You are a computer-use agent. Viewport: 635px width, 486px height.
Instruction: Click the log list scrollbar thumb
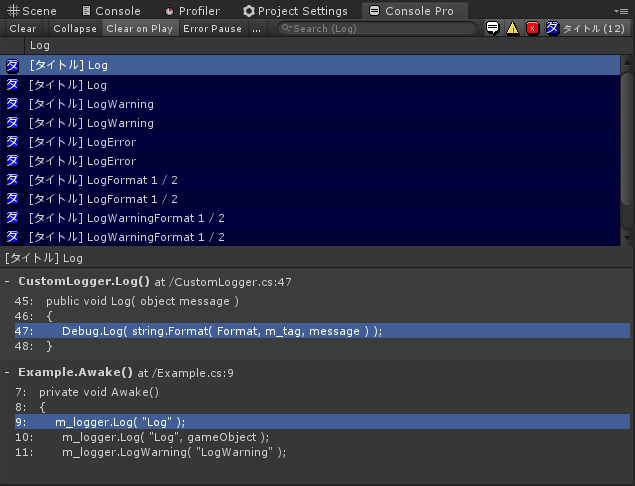[627, 138]
